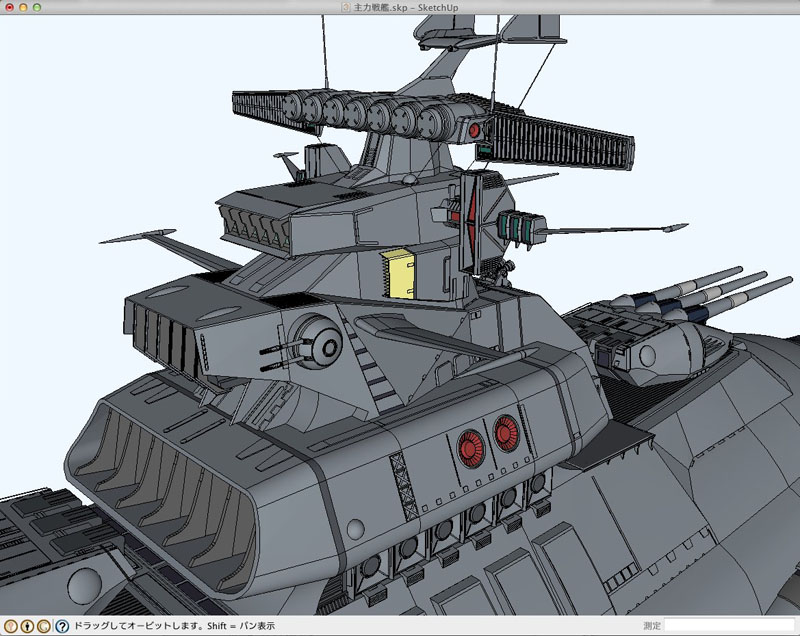
Task: Open Instructor with the question mark icon
Action: coord(61,626)
